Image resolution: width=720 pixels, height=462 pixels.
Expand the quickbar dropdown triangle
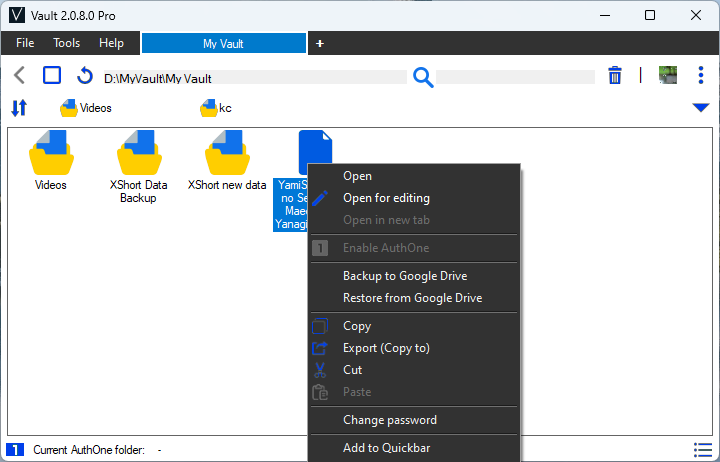[x=701, y=108]
